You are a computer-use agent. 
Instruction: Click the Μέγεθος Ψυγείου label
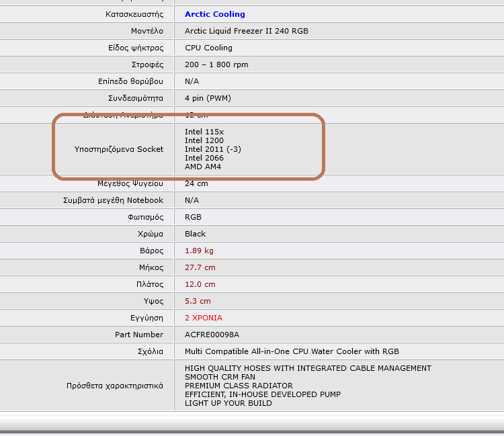pos(130,184)
